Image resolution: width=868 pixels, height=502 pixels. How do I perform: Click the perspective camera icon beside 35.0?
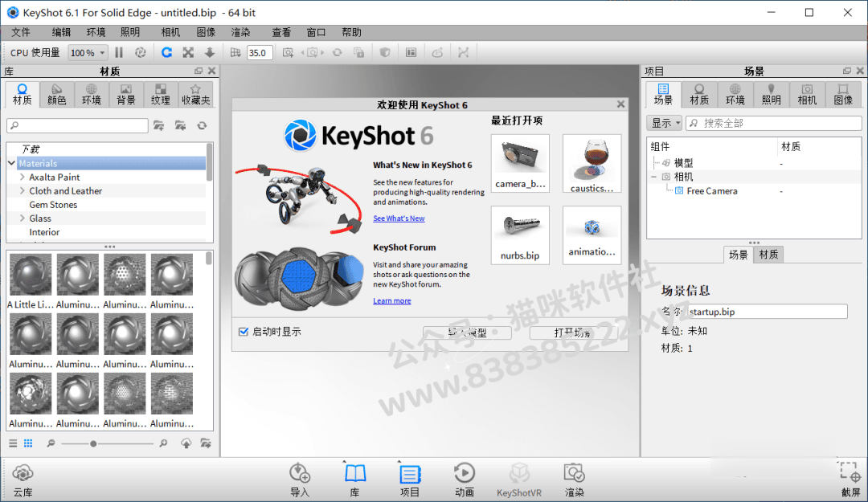[x=235, y=52]
